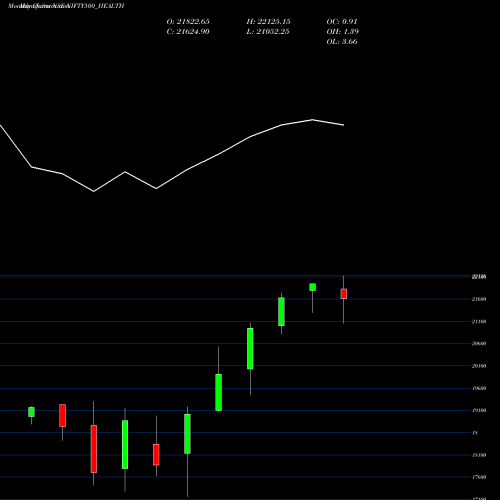Click the high price H: 22125.15

(268, 22)
